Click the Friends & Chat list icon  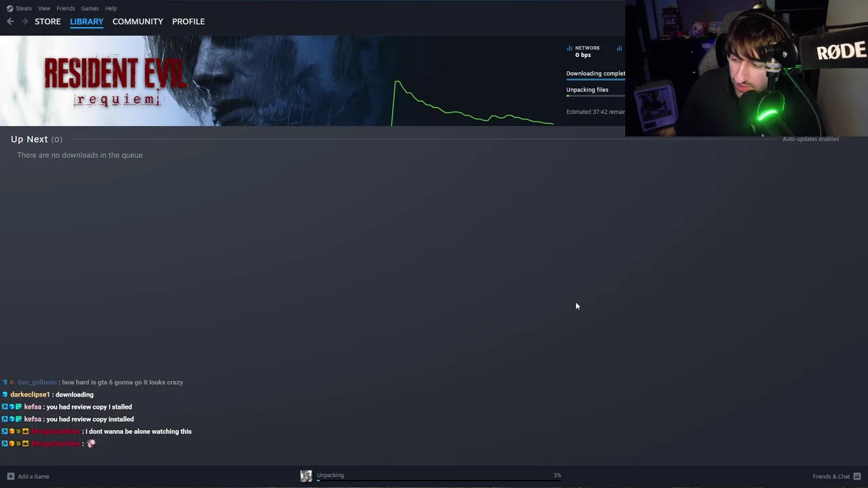click(x=857, y=476)
